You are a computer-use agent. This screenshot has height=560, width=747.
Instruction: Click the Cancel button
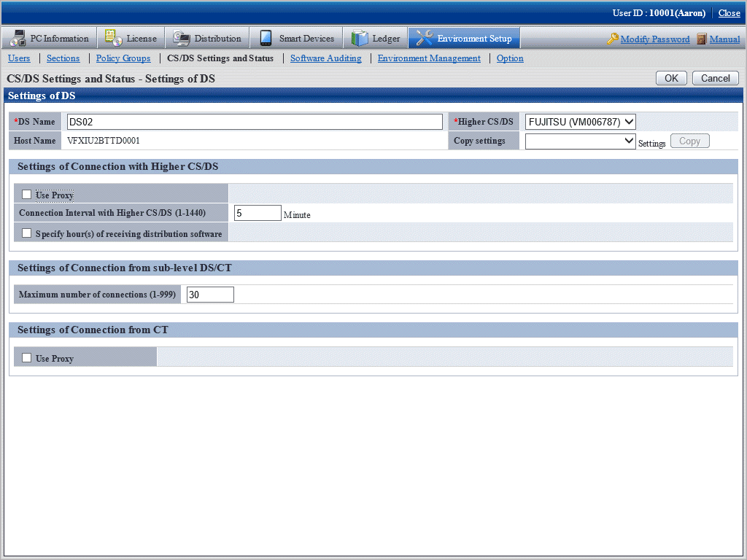[x=715, y=78]
